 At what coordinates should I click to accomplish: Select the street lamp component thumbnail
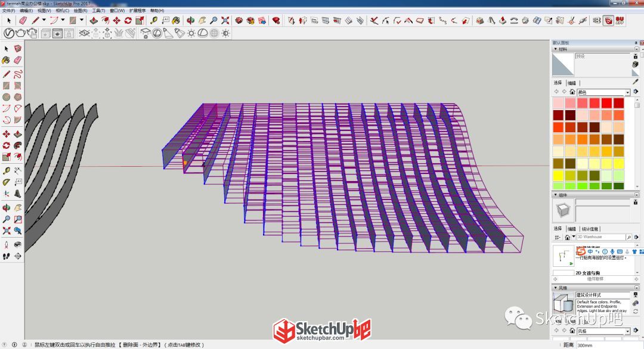(x=563, y=256)
